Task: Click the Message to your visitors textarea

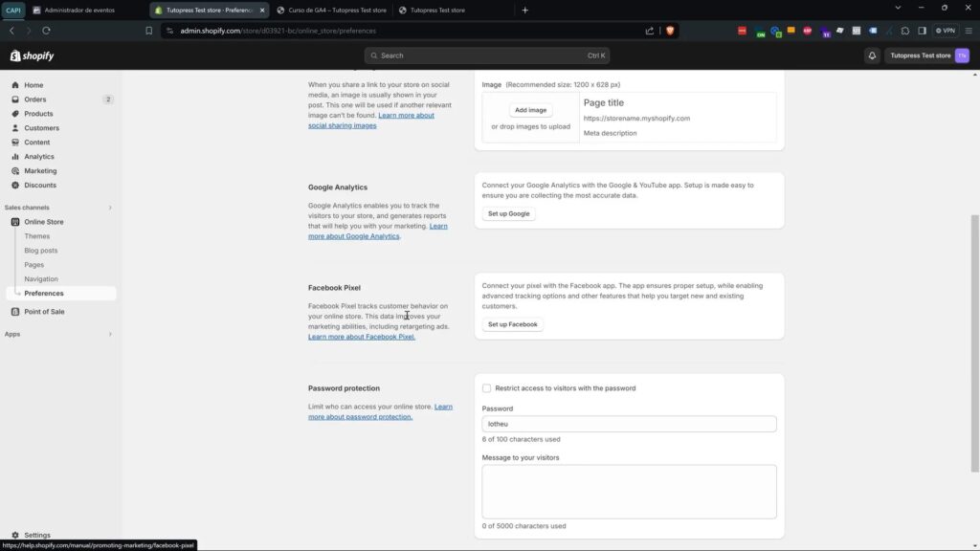Action: pos(629,492)
